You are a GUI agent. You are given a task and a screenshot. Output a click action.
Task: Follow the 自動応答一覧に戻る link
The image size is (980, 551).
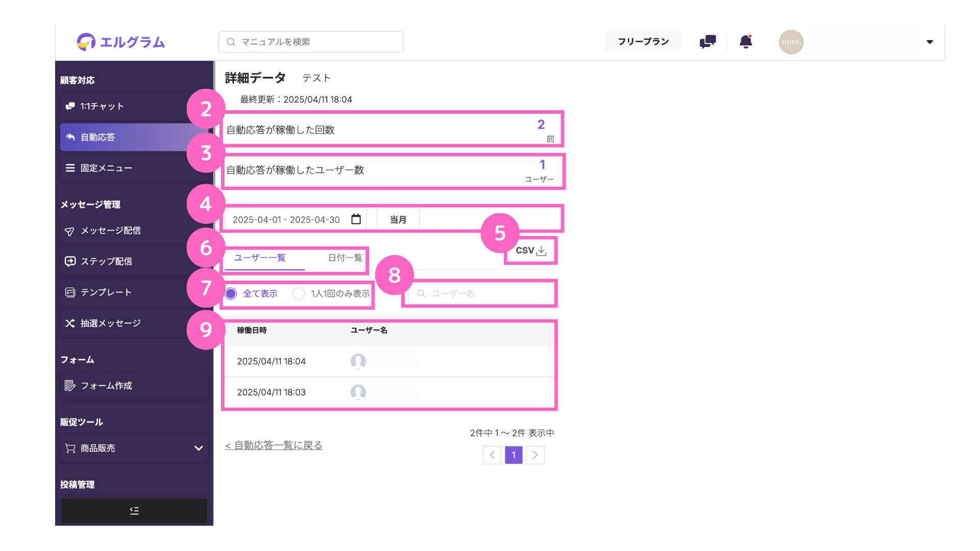tap(274, 445)
